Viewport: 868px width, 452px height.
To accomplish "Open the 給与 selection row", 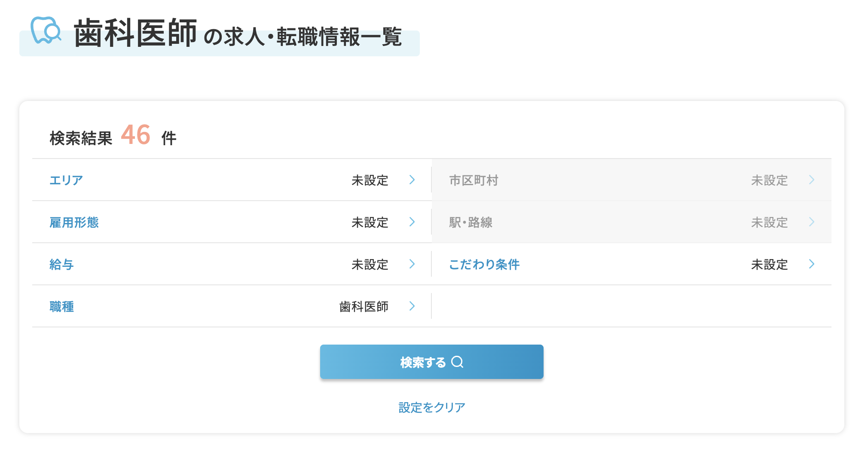I will coord(232,264).
